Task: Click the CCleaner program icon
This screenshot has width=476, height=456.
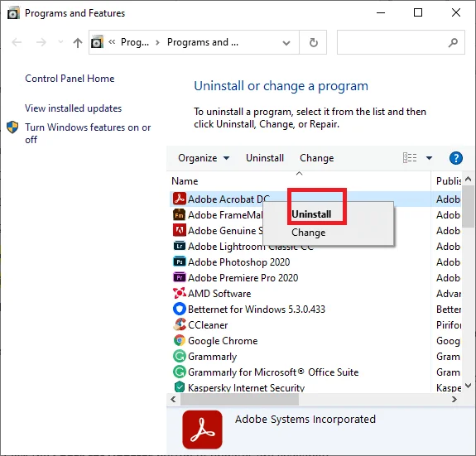Action: coord(179,324)
